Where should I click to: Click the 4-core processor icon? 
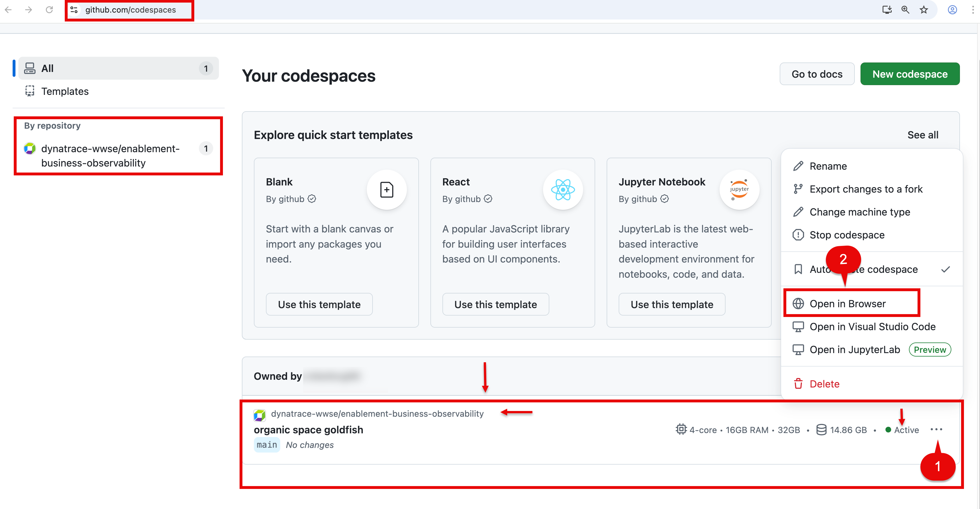[681, 429]
